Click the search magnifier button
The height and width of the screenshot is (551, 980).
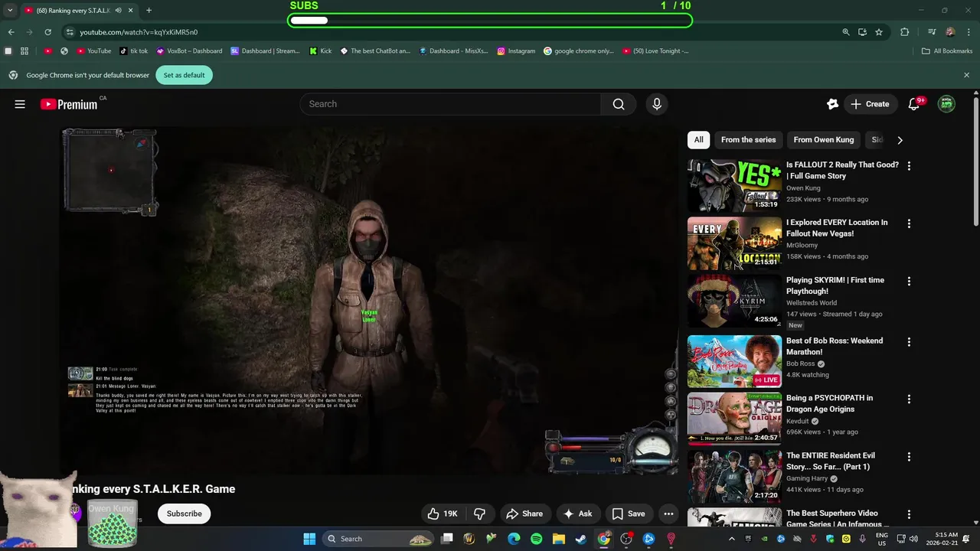pyautogui.click(x=619, y=104)
